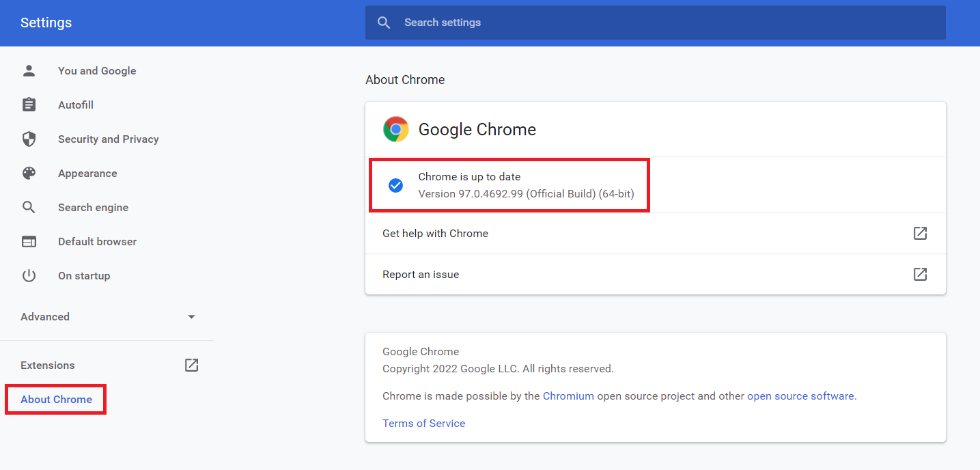Screen dimensions: 980x470
Task: Select On startup in the sidebar
Action: 84,275
